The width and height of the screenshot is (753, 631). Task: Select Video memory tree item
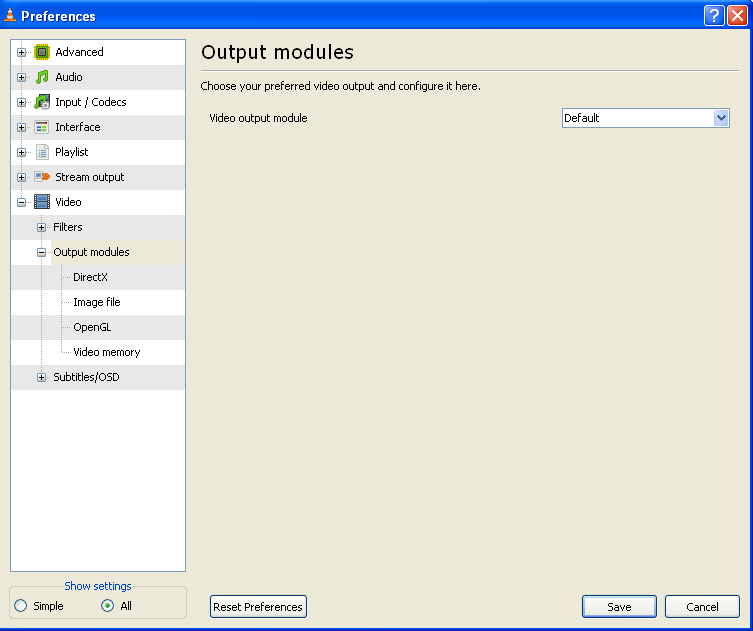(107, 352)
